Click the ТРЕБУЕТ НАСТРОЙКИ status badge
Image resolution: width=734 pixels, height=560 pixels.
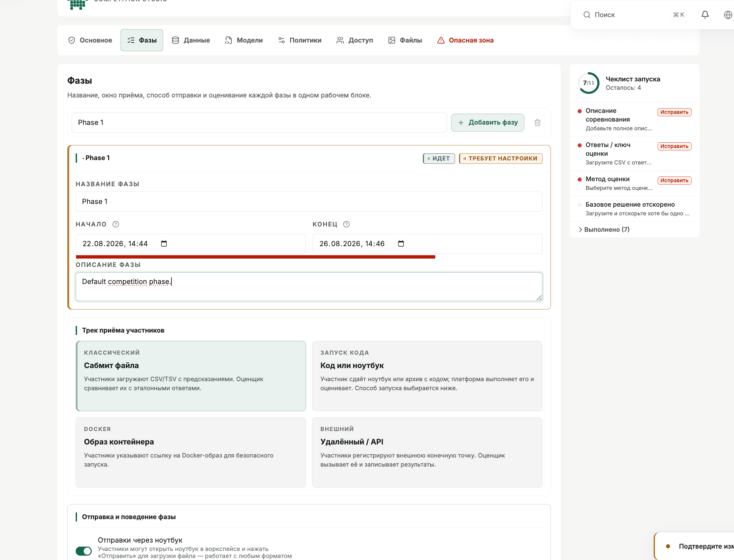(501, 158)
